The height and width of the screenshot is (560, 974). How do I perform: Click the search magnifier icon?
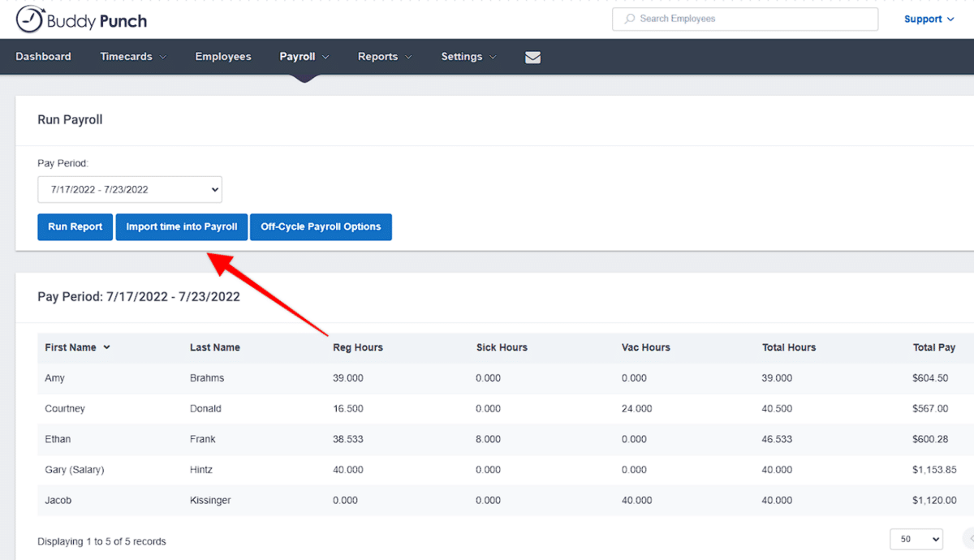click(x=629, y=19)
